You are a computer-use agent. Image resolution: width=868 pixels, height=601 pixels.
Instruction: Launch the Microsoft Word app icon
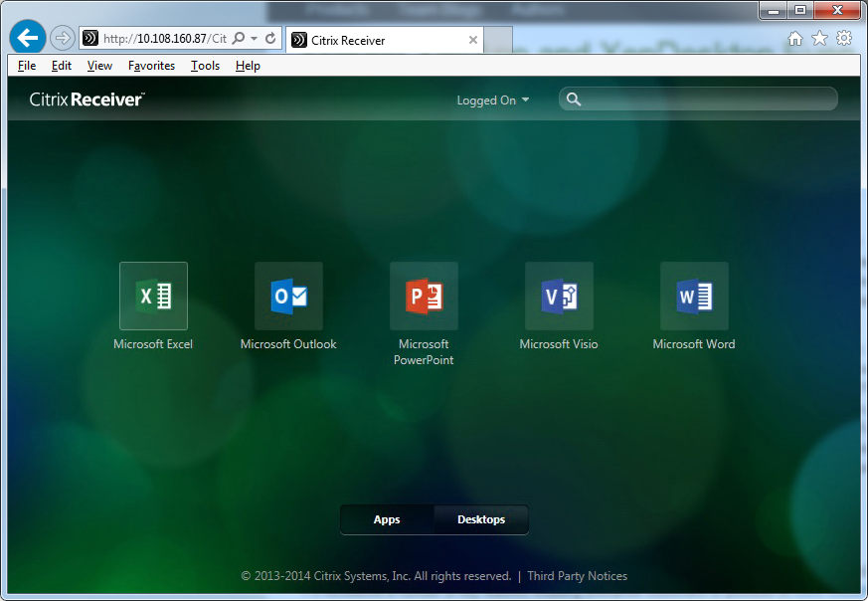point(694,297)
